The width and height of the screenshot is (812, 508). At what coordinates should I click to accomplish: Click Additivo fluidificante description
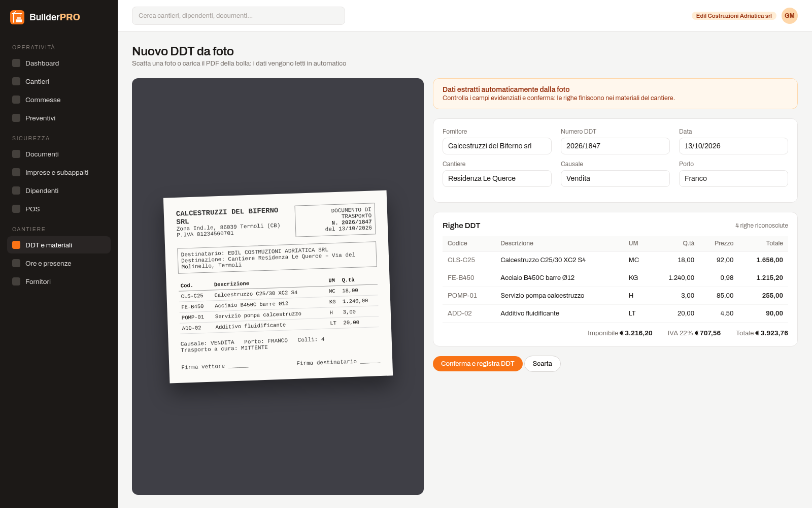(530, 313)
